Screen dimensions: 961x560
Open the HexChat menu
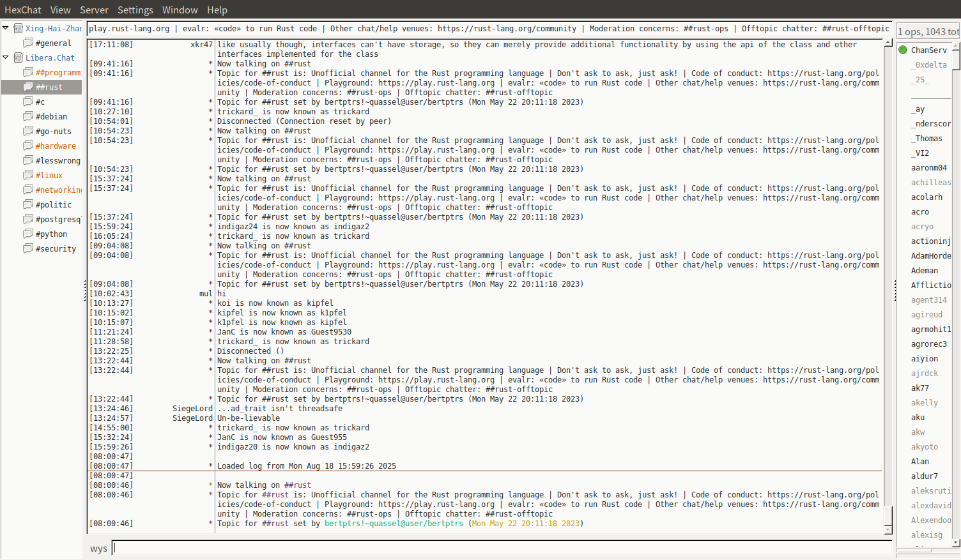pos(23,10)
